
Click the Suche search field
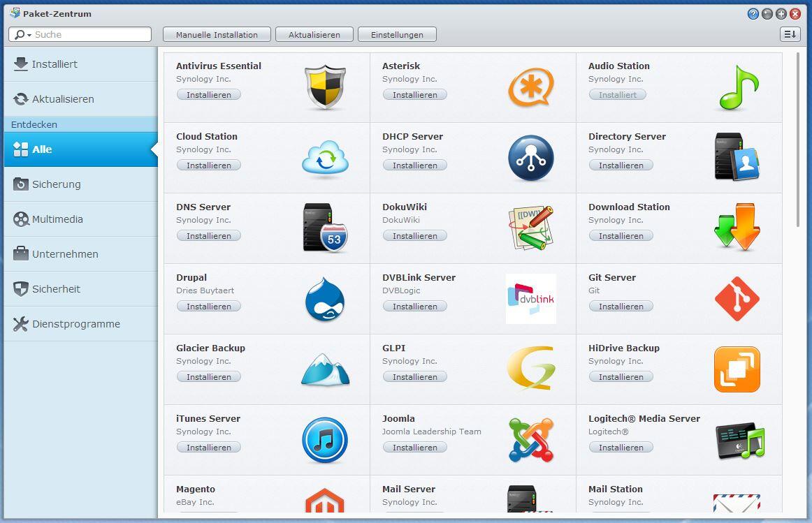(x=80, y=34)
